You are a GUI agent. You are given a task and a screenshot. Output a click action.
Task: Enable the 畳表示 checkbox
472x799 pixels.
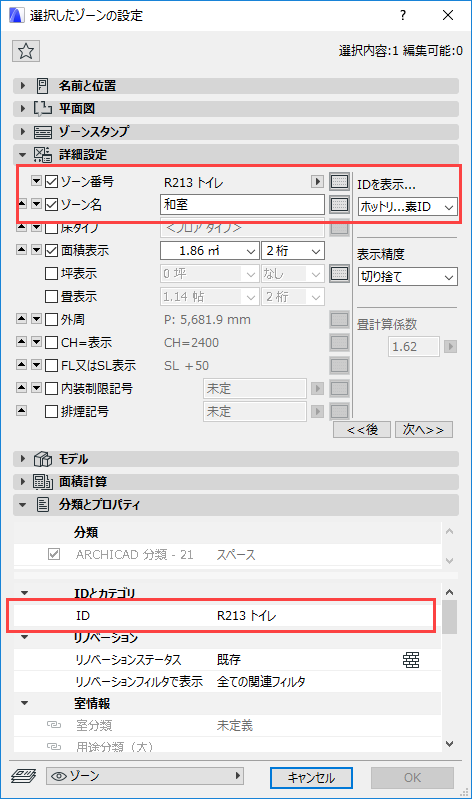coord(51,297)
